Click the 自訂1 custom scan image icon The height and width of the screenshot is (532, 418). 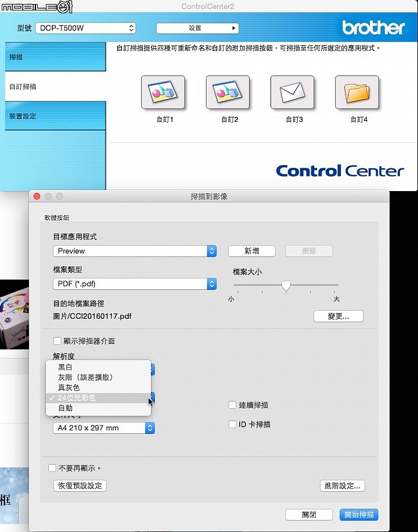click(163, 92)
